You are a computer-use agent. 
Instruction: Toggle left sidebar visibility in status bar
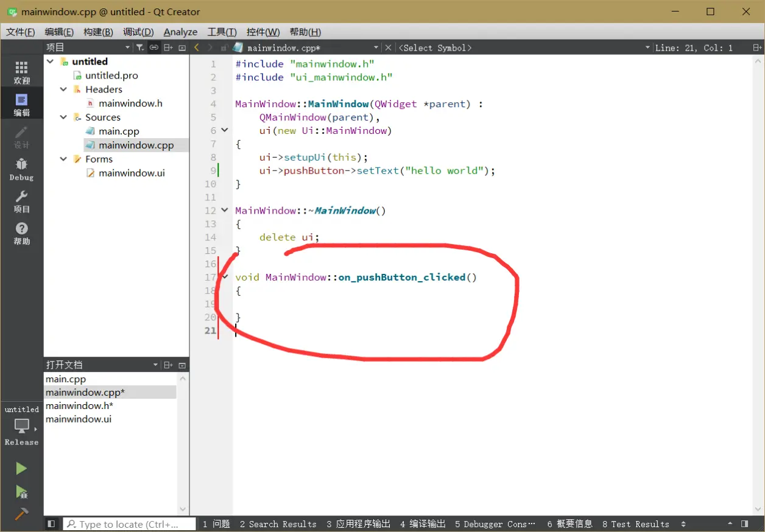[51, 523]
